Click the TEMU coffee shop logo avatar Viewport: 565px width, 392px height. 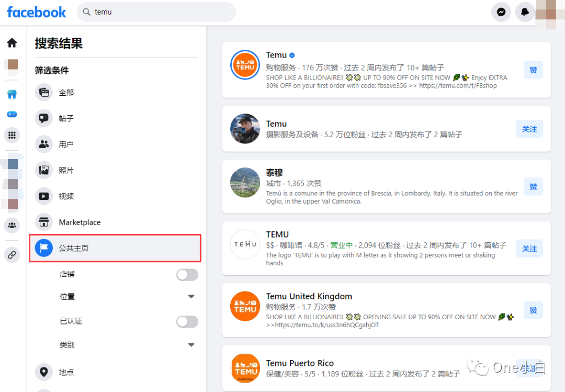(245, 244)
